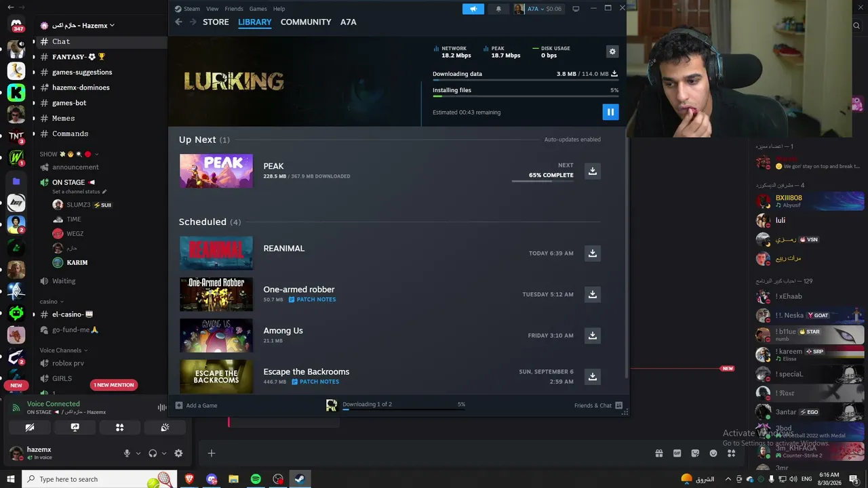Open the Discord GIF picker

[677, 453]
